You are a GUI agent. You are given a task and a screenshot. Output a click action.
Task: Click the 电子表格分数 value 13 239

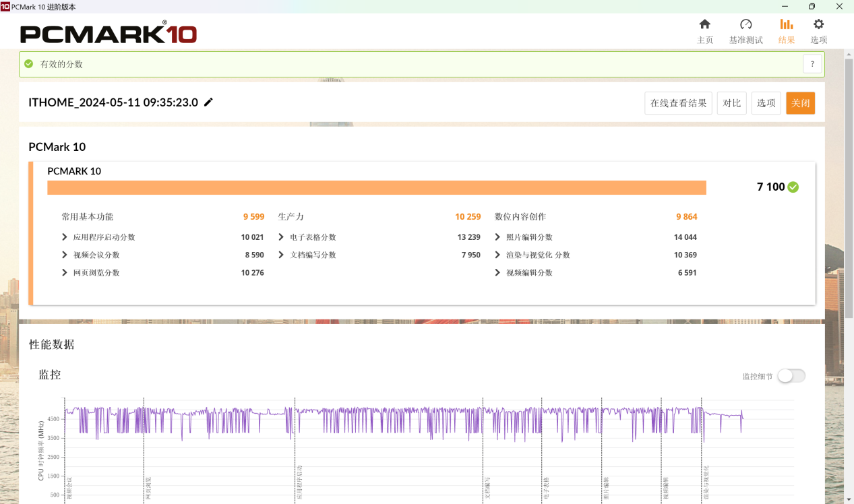click(x=468, y=237)
